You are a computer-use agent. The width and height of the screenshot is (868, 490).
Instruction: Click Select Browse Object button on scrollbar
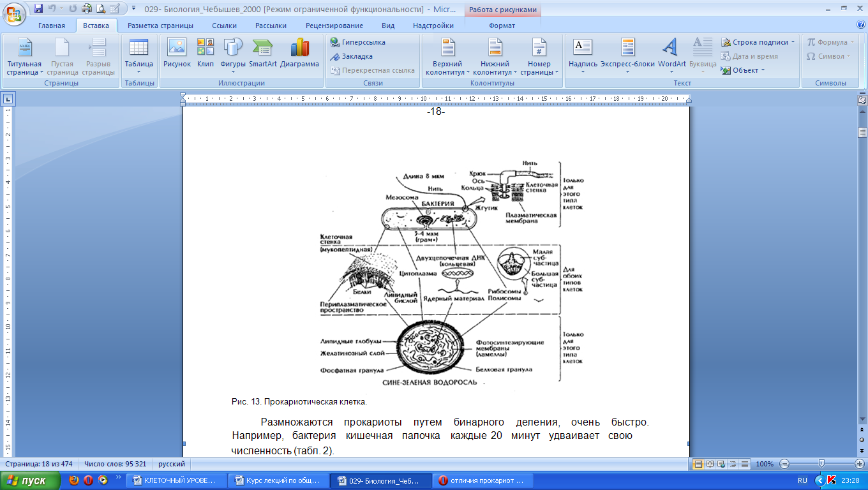tap(862, 440)
